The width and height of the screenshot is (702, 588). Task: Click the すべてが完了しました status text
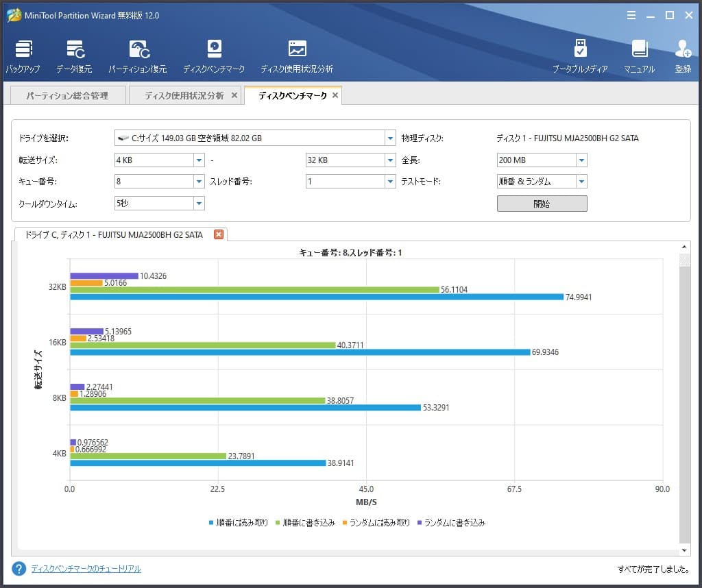pyautogui.click(x=653, y=569)
